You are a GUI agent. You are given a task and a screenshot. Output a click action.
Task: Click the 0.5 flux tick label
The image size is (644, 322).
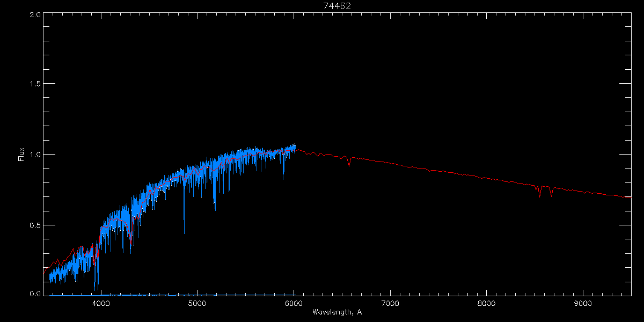click(34, 225)
